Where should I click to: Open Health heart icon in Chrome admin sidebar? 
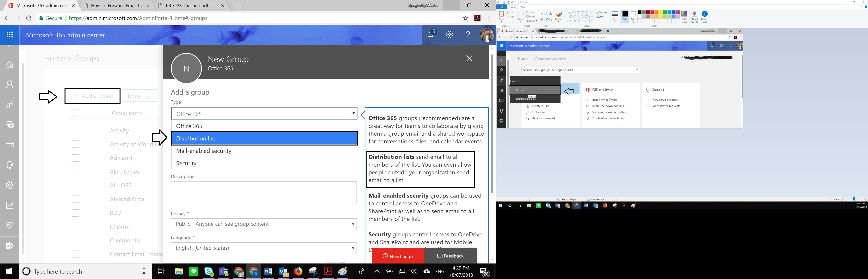point(10,225)
